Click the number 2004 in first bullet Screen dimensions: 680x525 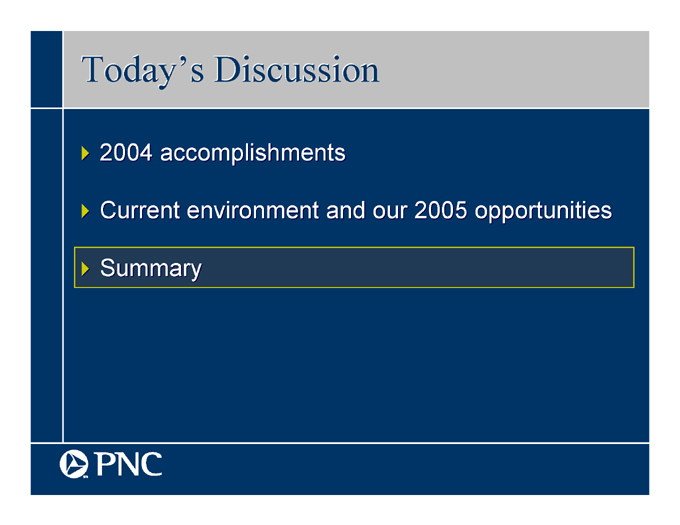[126, 153]
